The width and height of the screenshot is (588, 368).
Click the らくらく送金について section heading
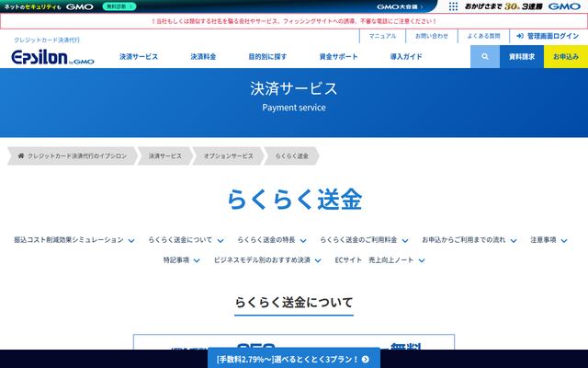pyautogui.click(x=294, y=302)
